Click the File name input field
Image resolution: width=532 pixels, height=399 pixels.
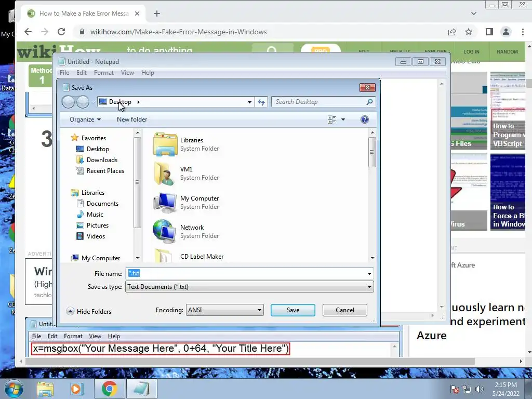pos(249,274)
